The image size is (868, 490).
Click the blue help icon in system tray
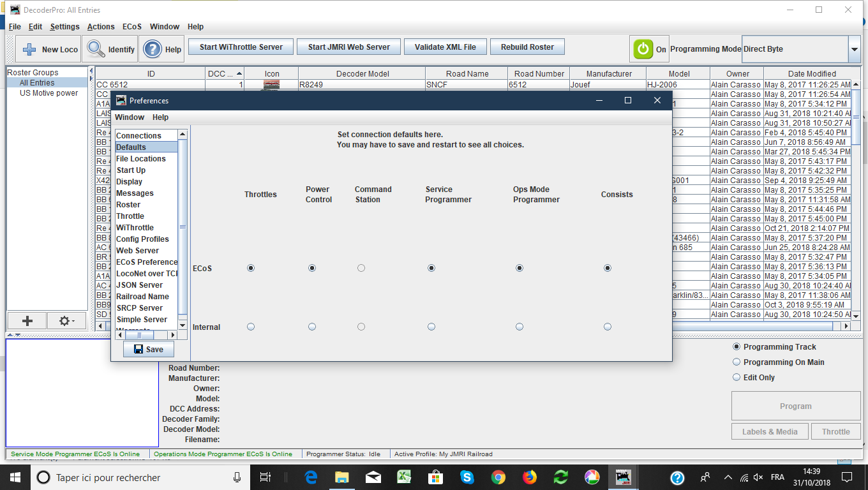(677, 477)
